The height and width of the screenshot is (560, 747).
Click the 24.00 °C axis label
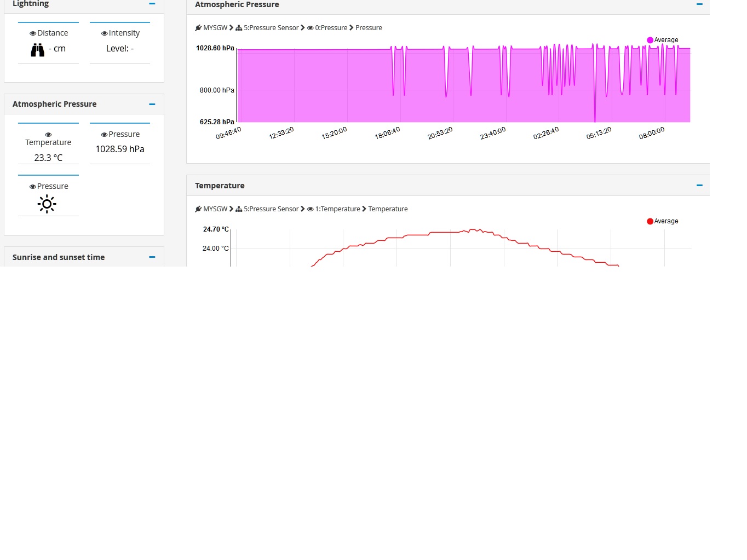click(216, 249)
